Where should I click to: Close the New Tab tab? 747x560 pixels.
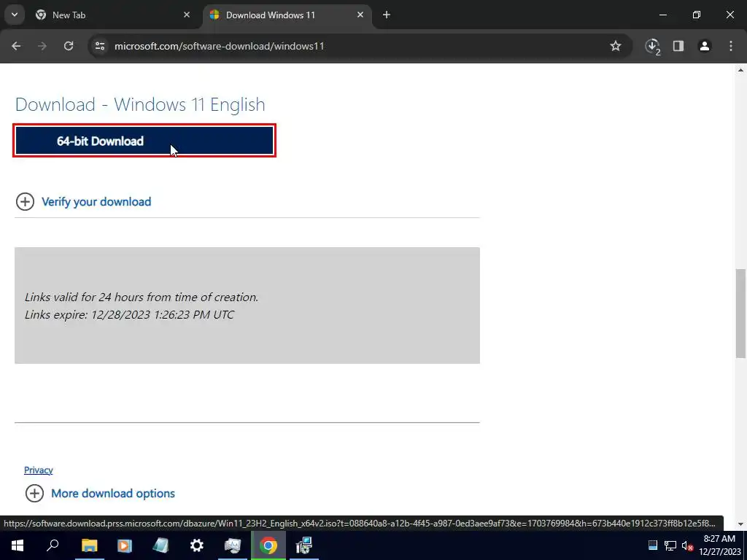coord(187,15)
